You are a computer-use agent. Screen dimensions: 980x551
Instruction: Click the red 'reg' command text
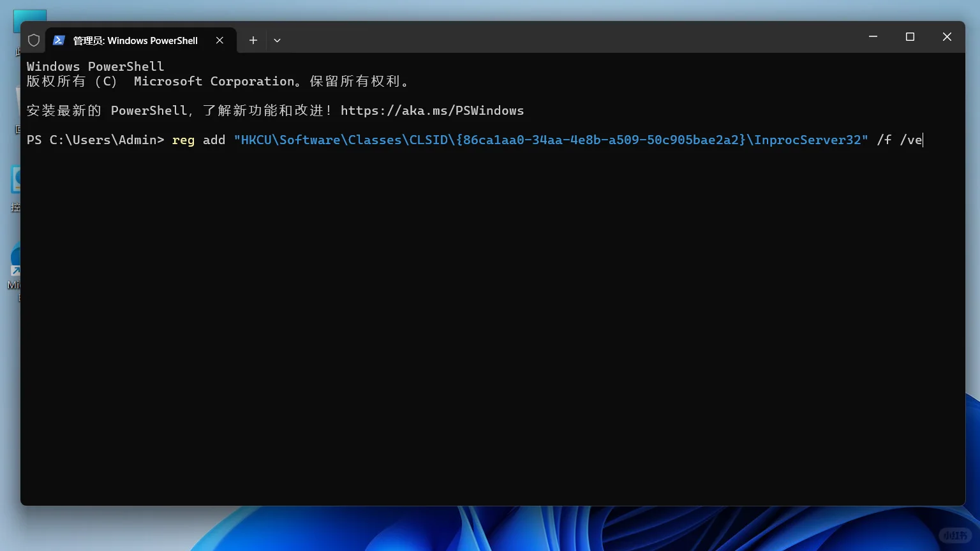(x=183, y=140)
